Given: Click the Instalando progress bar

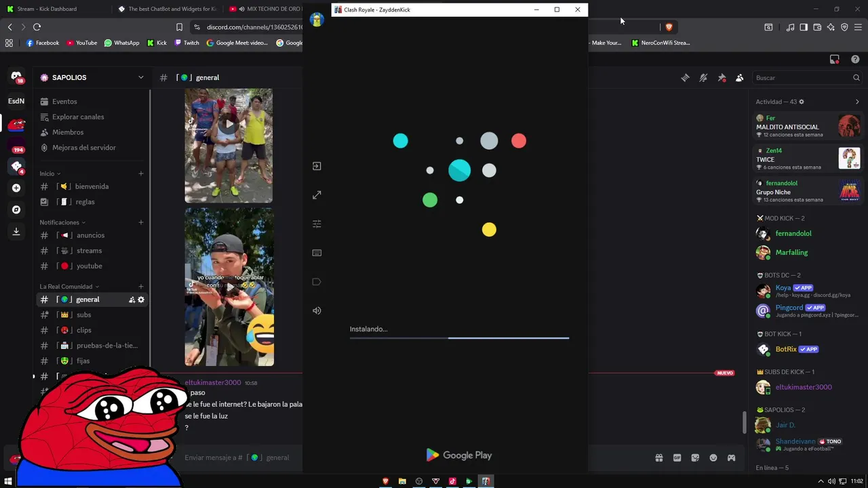Looking at the screenshot, I should [459, 338].
